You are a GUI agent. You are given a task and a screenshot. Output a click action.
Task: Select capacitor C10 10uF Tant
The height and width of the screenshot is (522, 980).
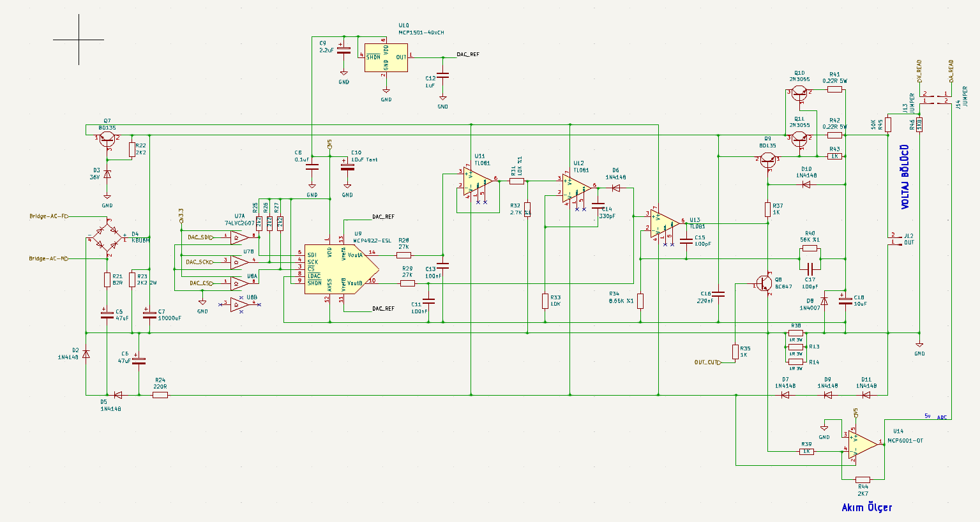[x=347, y=167]
